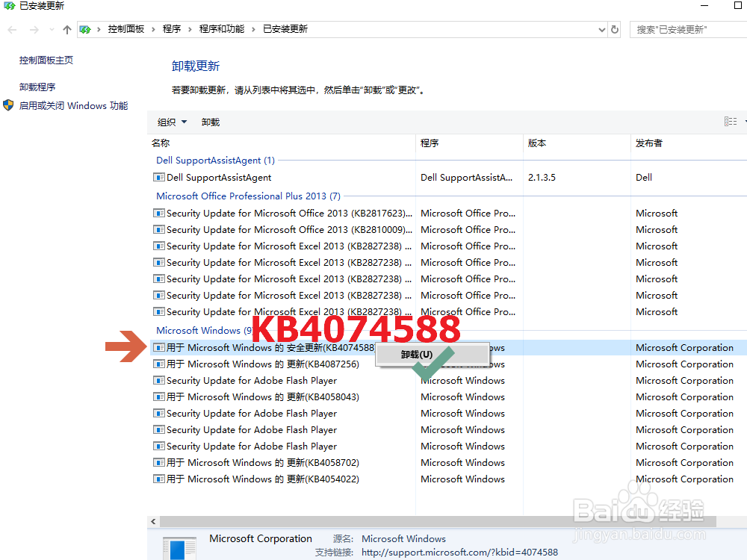Click icon of KB4054022 update row
747x560 pixels.
158,479
